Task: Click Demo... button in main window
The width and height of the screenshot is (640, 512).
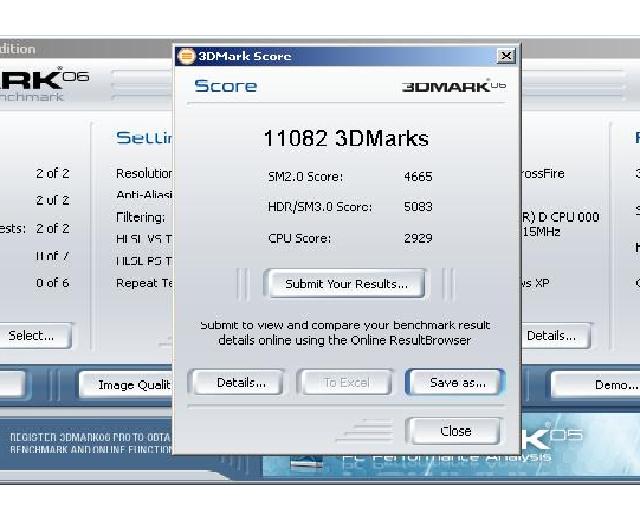Action: pos(596,385)
